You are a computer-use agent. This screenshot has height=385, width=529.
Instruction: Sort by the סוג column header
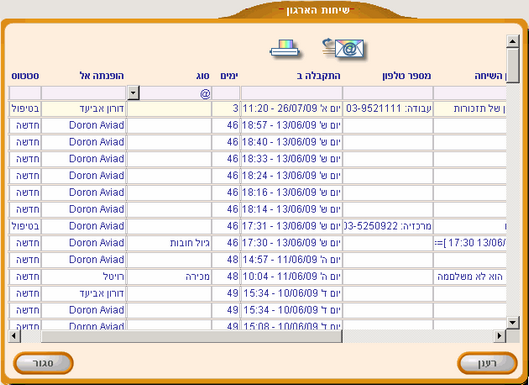point(202,76)
